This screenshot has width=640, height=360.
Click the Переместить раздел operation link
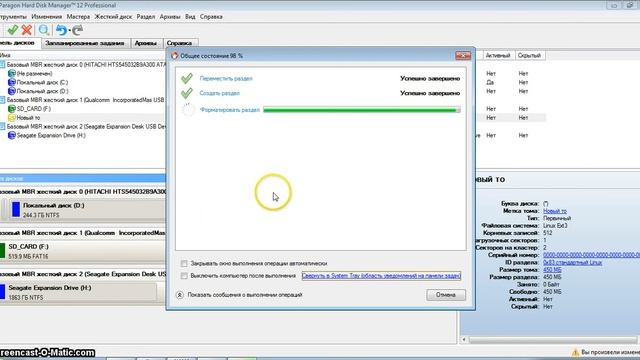226,78
